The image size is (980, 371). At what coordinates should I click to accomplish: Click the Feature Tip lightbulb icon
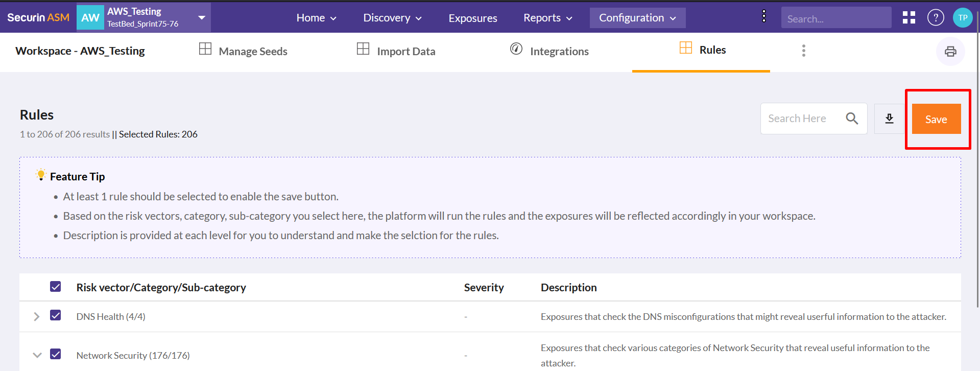point(41,175)
